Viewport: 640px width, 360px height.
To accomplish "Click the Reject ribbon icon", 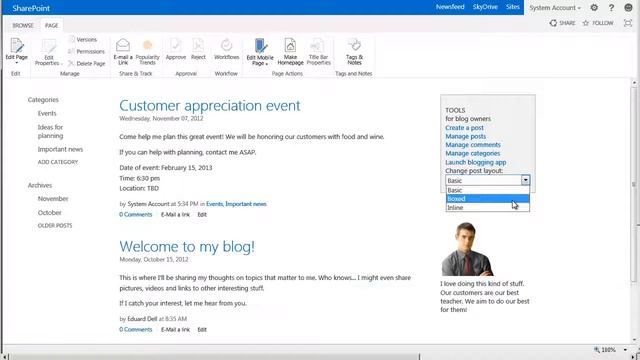I will (198, 49).
